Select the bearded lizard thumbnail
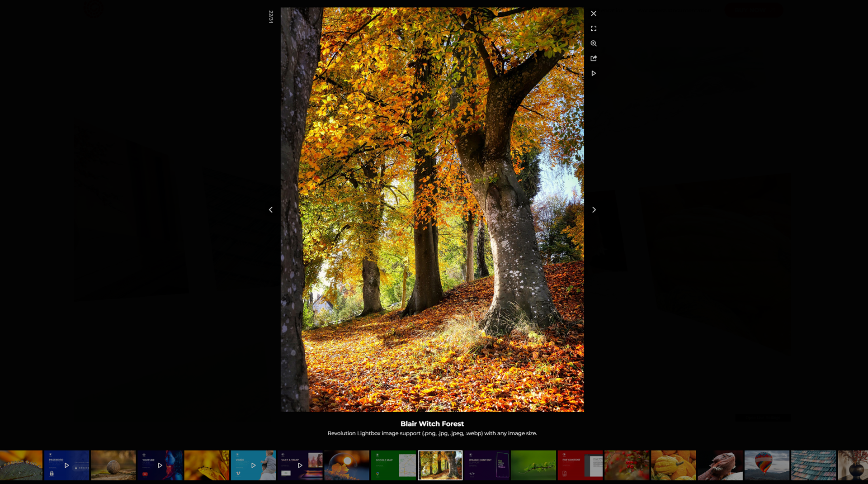This screenshot has height=484, width=868. (x=720, y=465)
